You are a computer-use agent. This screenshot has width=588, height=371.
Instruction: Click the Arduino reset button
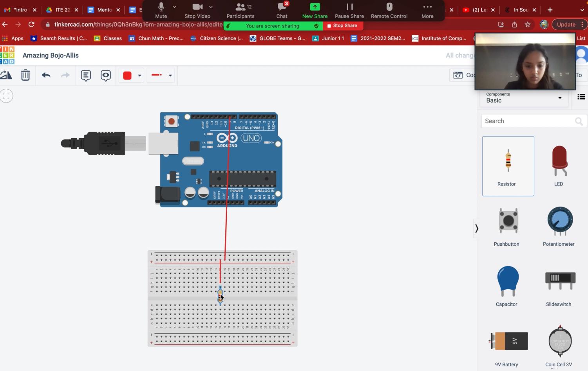pyautogui.click(x=171, y=122)
